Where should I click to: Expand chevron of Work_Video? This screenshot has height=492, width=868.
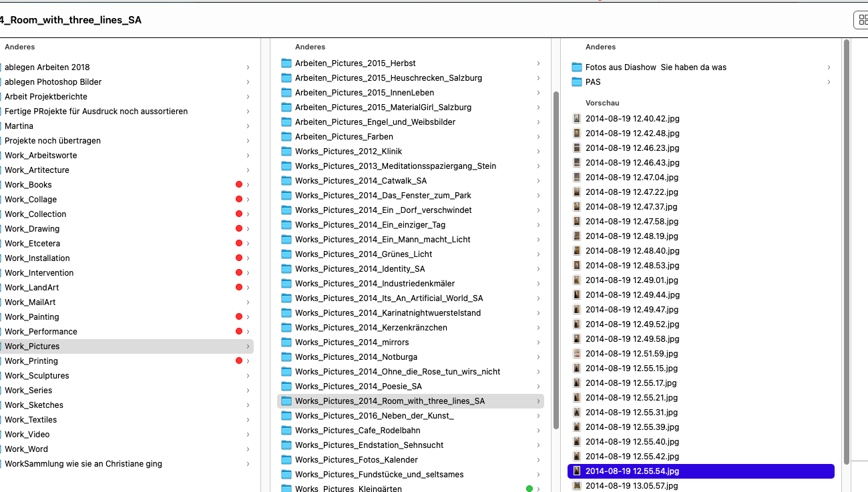248,434
